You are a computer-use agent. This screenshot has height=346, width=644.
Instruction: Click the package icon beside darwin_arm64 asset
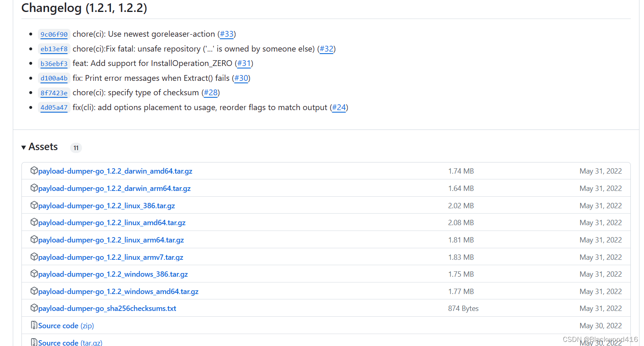coord(34,188)
